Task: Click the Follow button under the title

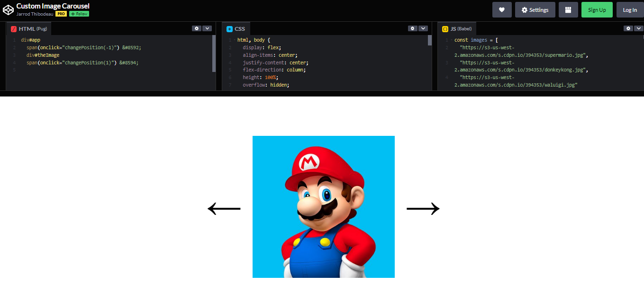Action: (x=78, y=14)
